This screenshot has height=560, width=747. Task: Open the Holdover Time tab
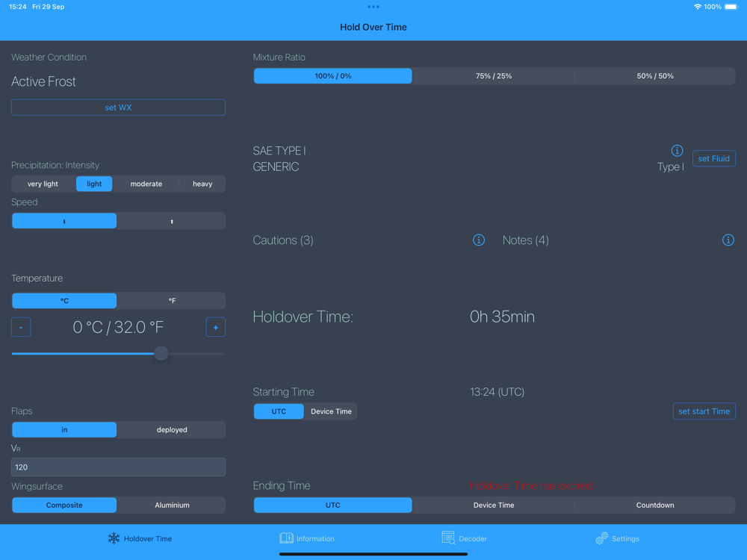140,538
